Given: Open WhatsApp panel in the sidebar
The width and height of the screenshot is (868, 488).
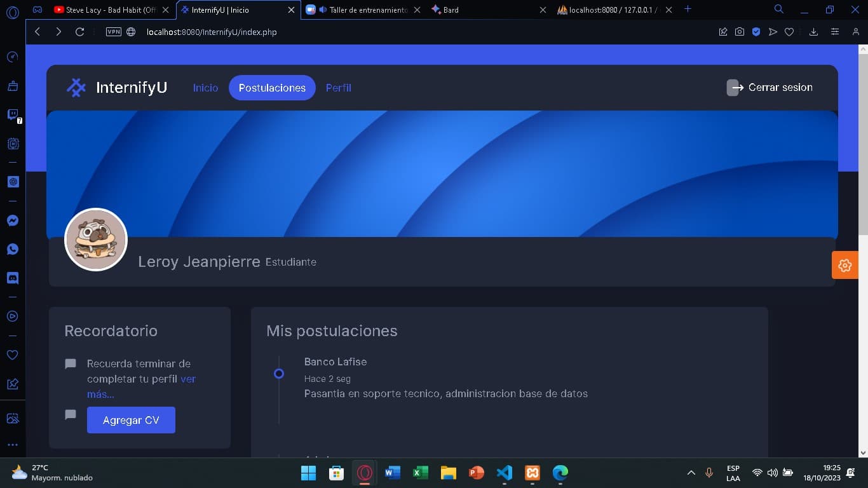Looking at the screenshot, I should click(13, 248).
